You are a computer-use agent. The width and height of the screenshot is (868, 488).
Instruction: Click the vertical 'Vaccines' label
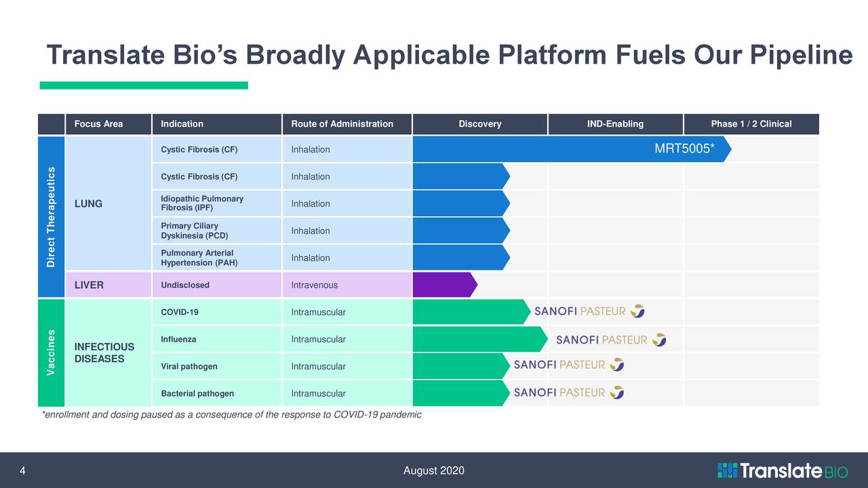(51, 352)
